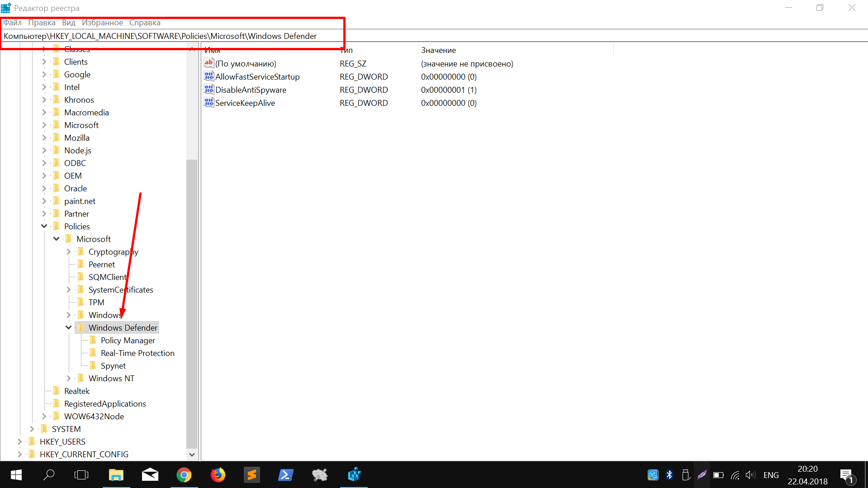868x488 pixels.
Task: Click the tree pane scroll down arrow
Action: coord(192,455)
